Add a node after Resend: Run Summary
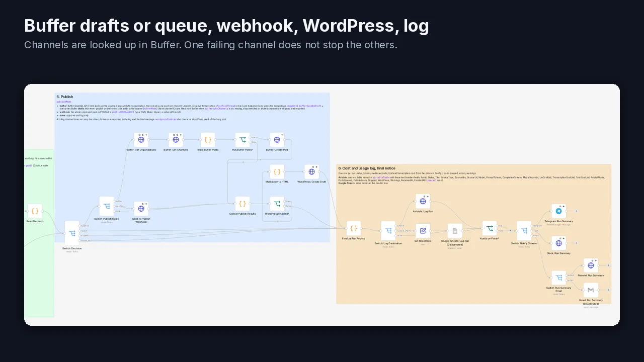 pos(609,265)
